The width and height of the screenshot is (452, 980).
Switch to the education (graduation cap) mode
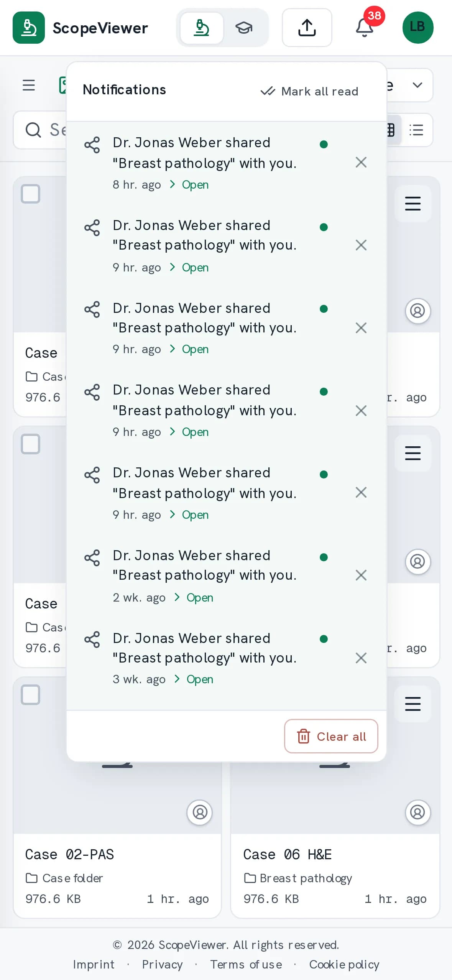(x=244, y=28)
